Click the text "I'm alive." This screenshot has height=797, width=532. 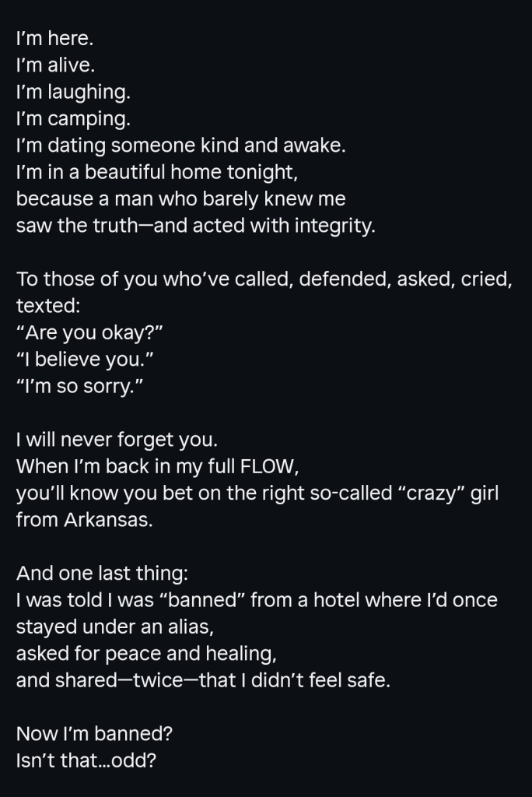55,65
